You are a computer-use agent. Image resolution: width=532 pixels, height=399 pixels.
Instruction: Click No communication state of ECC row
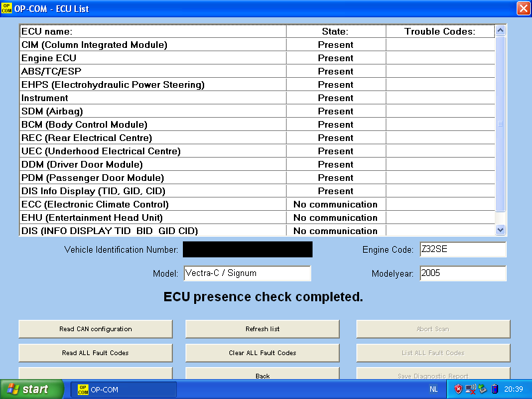[336, 204]
